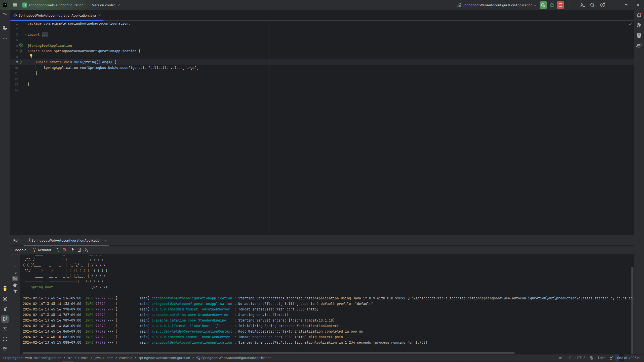This screenshot has height=362, width=644.
Task: Open the Database tool window icon
Action: click(x=639, y=35)
